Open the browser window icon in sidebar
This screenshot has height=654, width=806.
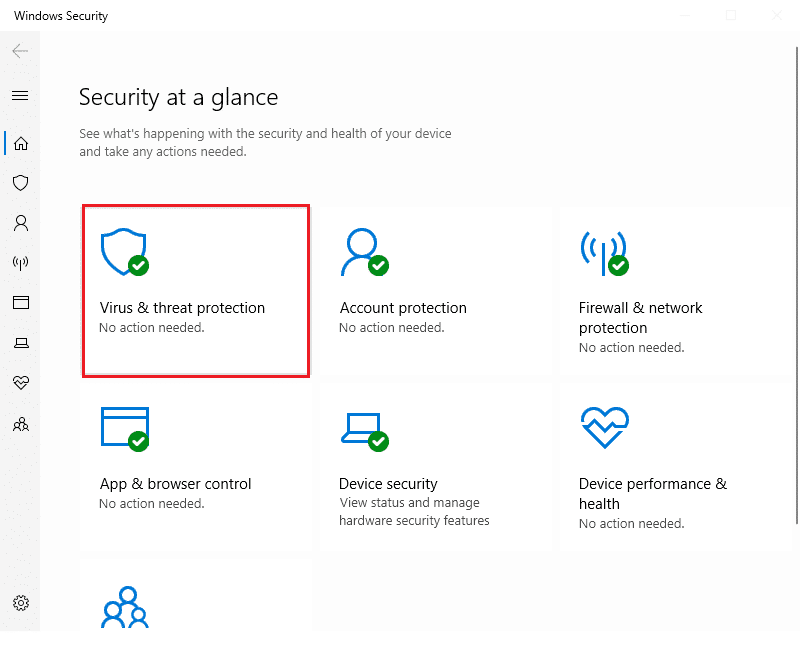click(x=20, y=302)
